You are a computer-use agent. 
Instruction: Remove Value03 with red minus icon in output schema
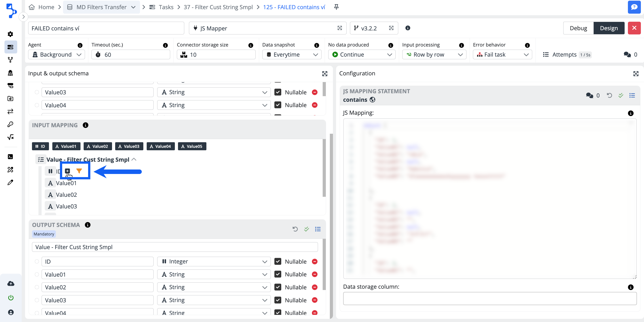pos(315,300)
